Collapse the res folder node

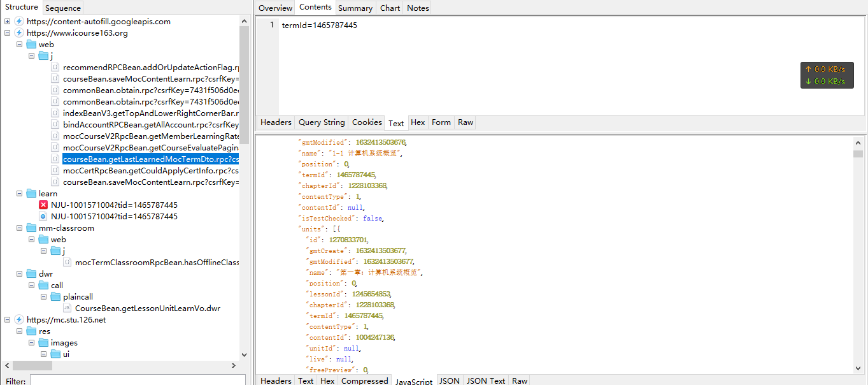coord(19,331)
